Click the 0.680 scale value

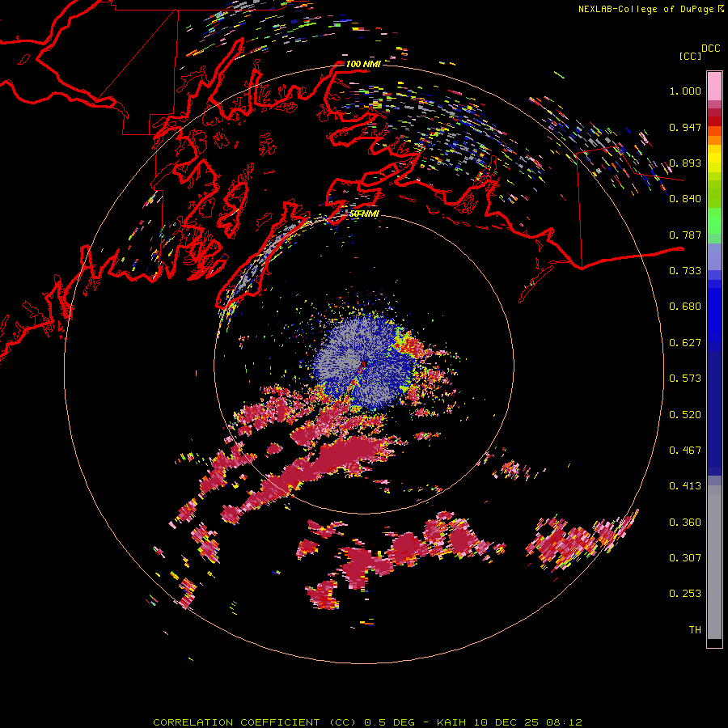coord(685,307)
